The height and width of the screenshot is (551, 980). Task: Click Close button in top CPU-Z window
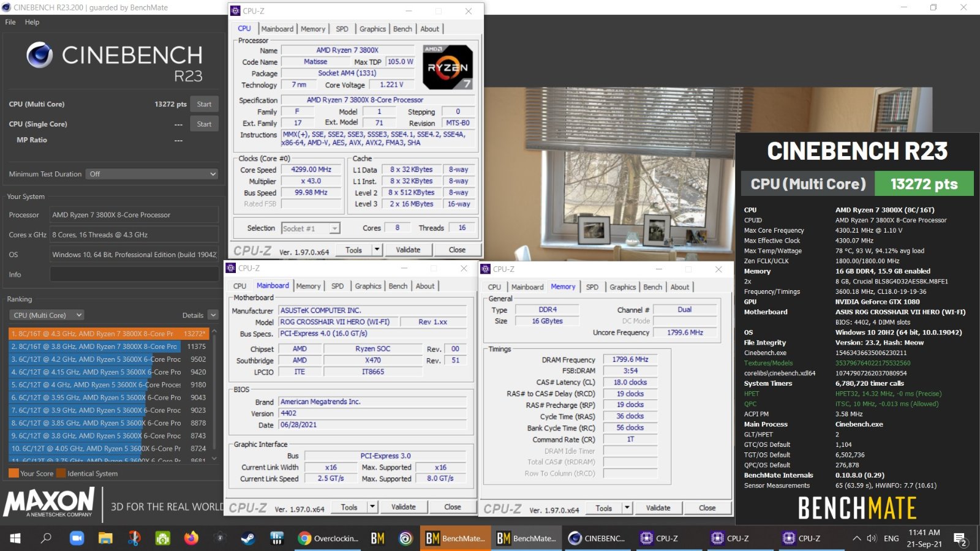(x=457, y=250)
